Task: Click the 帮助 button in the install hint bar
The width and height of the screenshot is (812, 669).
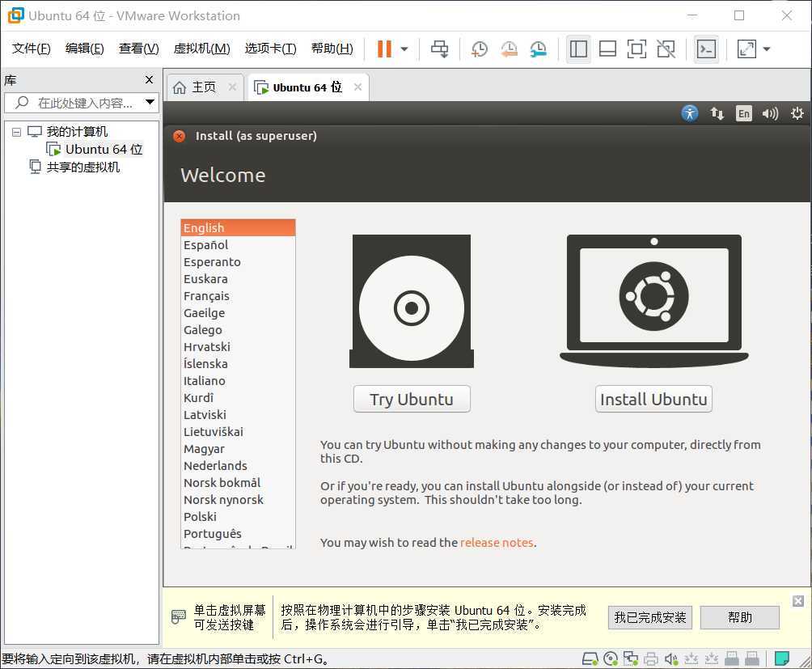Action: pyautogui.click(x=739, y=618)
